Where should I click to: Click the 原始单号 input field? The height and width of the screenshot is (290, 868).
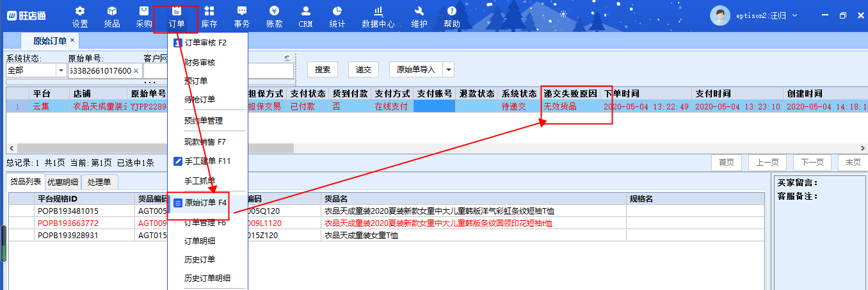[99, 70]
